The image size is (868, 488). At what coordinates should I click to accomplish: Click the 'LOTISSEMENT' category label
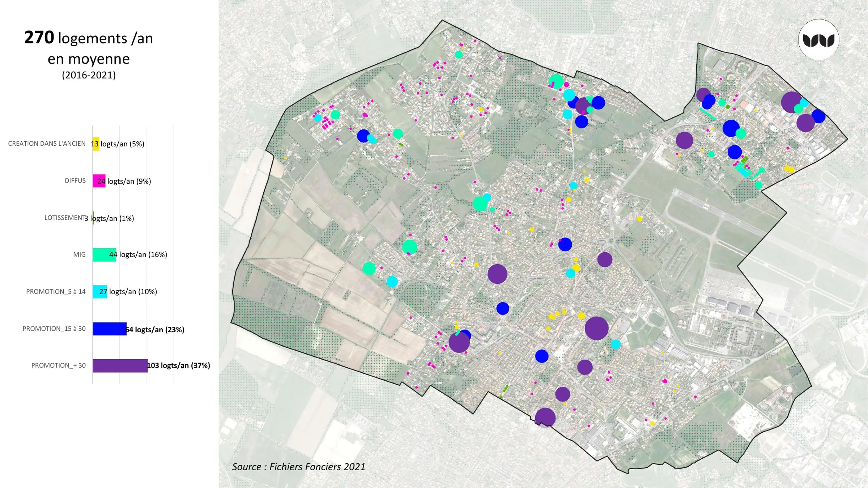pos(65,218)
